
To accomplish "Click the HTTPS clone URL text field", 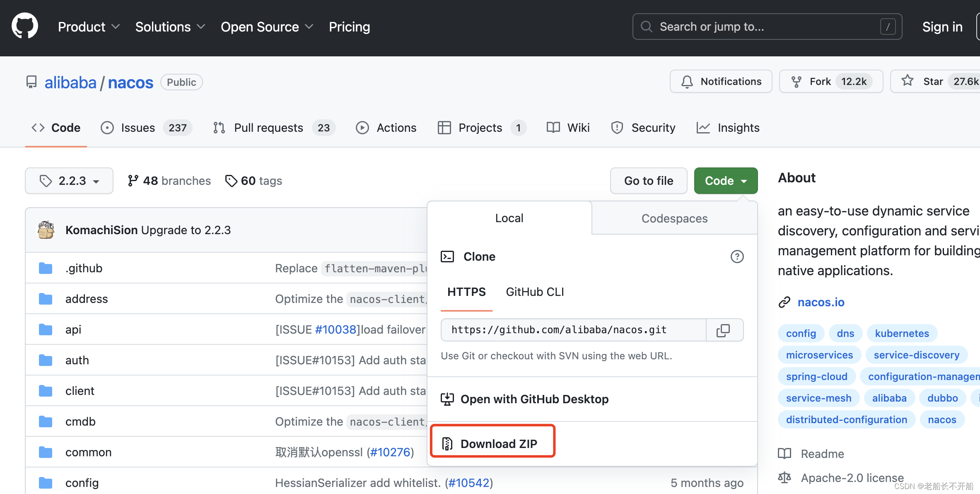I will point(574,330).
